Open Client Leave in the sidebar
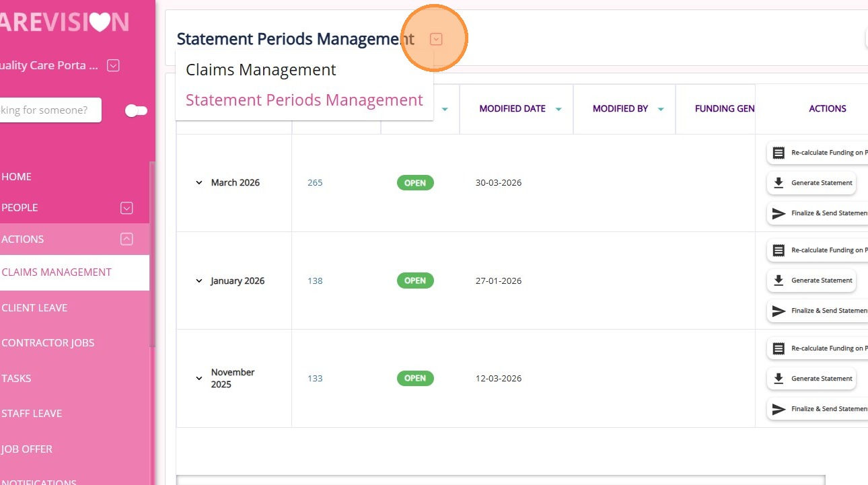This screenshot has width=868, height=485. [35, 307]
